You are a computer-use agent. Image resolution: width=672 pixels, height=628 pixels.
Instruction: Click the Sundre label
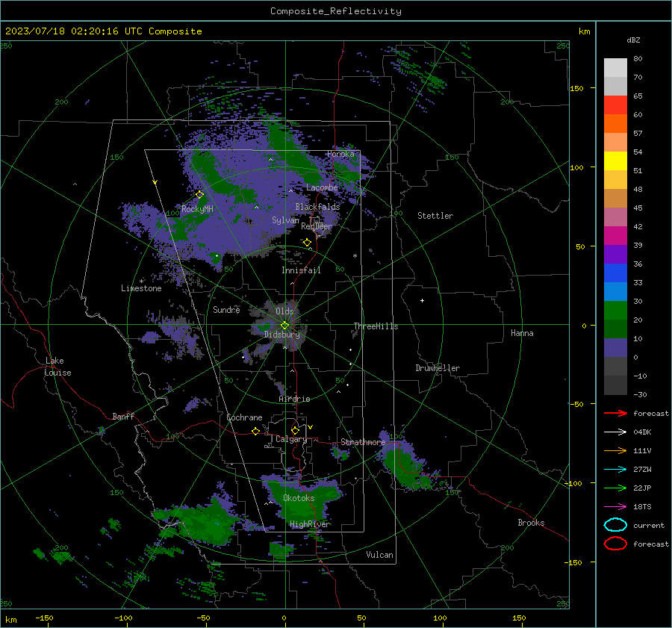(x=226, y=310)
